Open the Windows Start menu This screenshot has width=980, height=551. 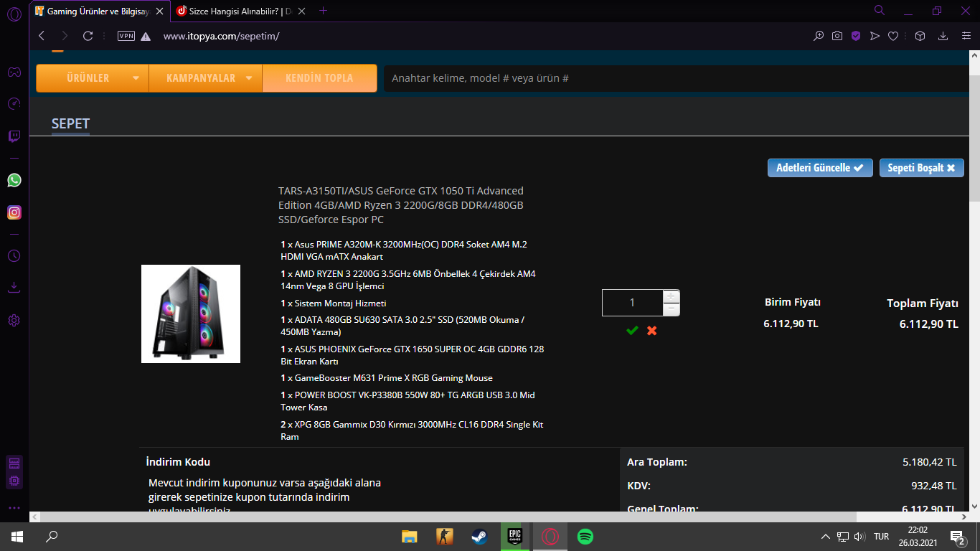coord(17,537)
